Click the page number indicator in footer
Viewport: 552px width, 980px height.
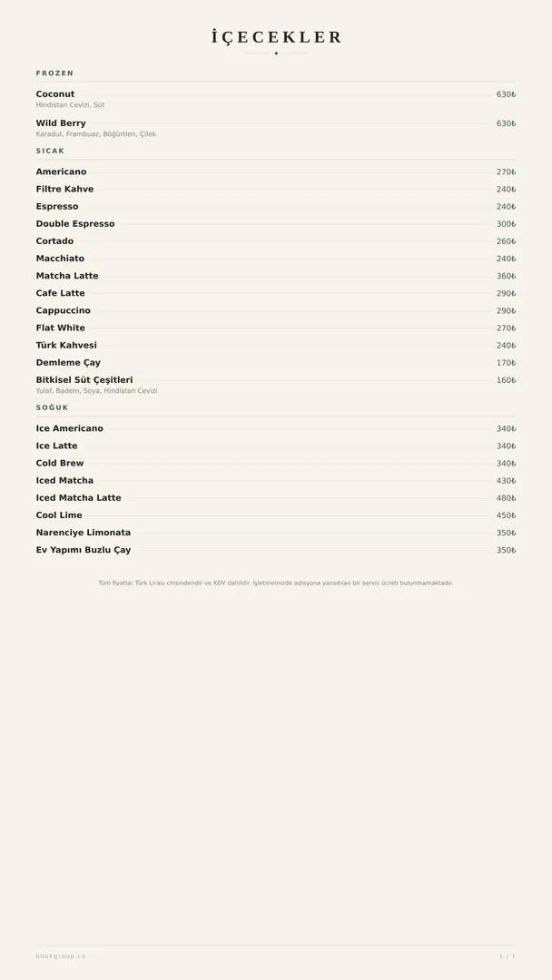tap(507, 956)
